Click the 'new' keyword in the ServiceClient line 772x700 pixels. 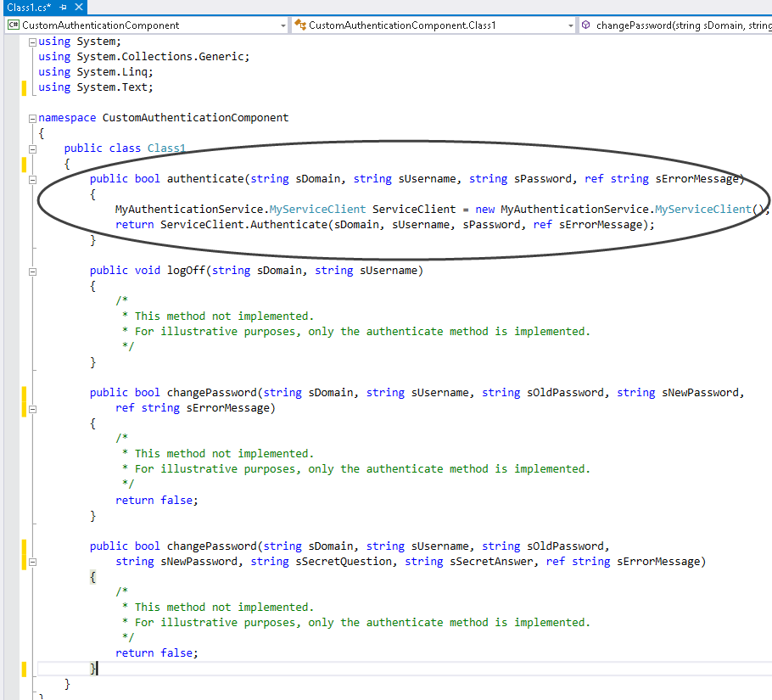(485, 210)
